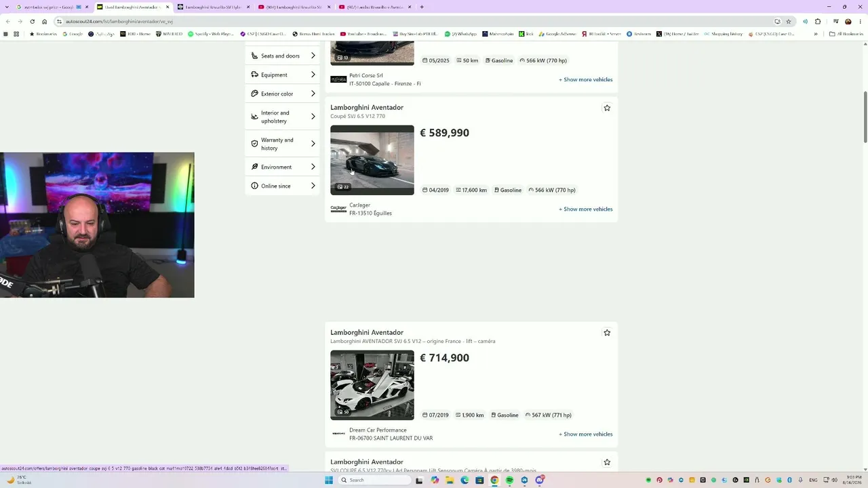Open the Bookmarks bookmark bar item
Screen dimensions: 868x488
[x=43, y=34]
